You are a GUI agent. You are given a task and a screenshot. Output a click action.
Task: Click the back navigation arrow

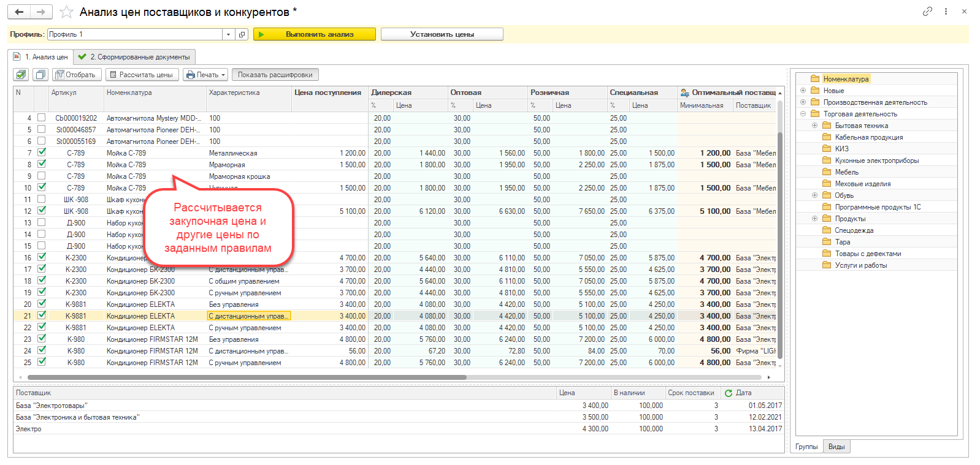(19, 12)
